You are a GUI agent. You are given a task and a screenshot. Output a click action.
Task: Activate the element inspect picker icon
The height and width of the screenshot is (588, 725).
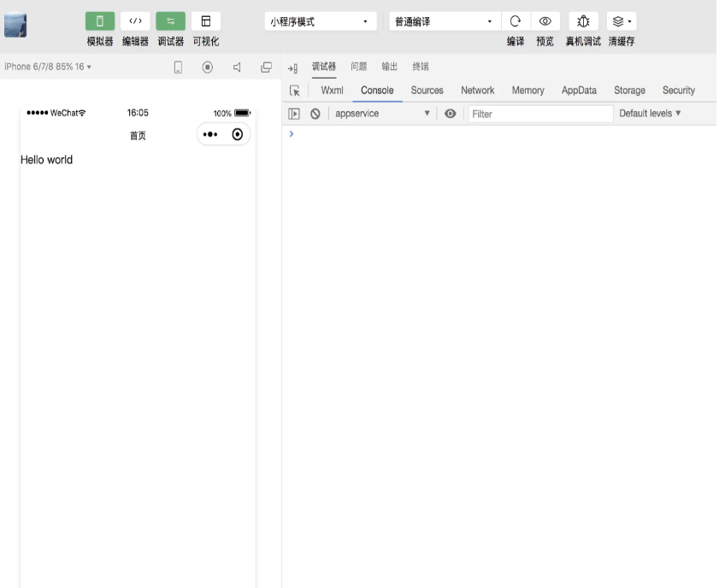tap(294, 91)
